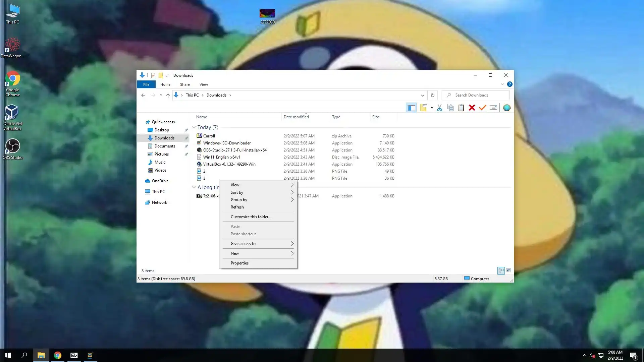Click the refresh button beside address bar
Viewport: 644px width, 362px height.
click(x=433, y=95)
